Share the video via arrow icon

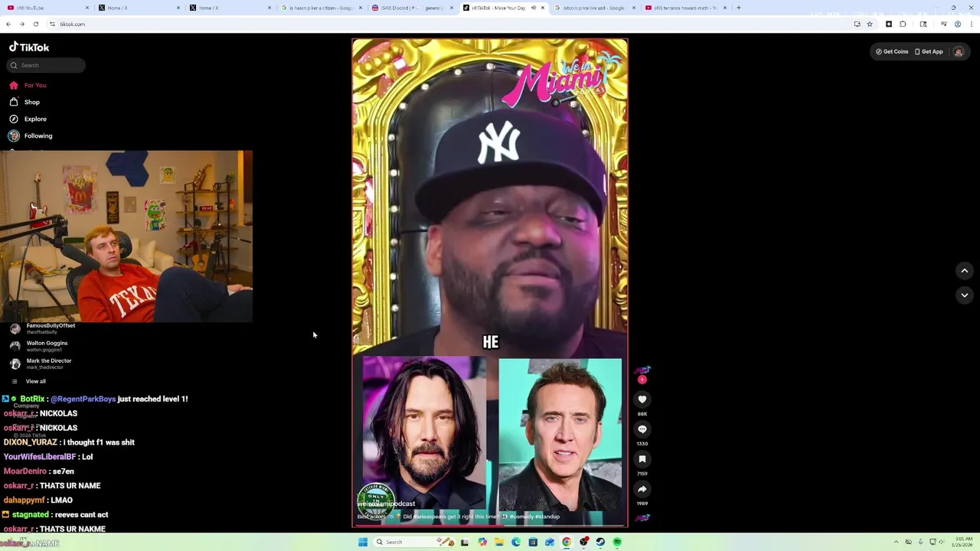pos(642,489)
